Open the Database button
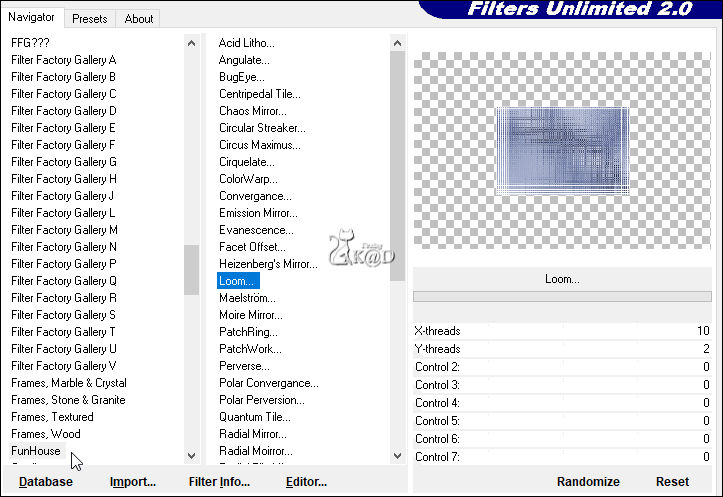723x497 pixels. coord(46,482)
